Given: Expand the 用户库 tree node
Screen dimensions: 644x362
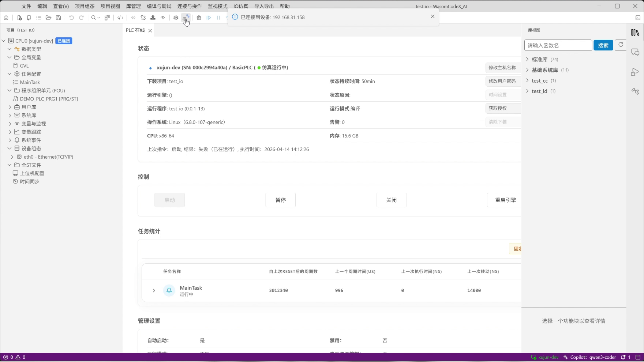Looking at the screenshot, I should point(10,107).
